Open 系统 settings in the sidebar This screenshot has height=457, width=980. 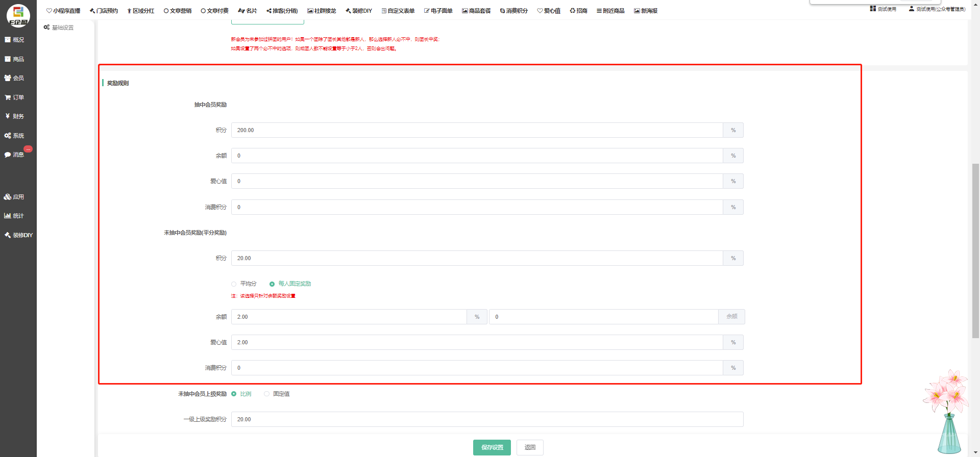pos(14,136)
